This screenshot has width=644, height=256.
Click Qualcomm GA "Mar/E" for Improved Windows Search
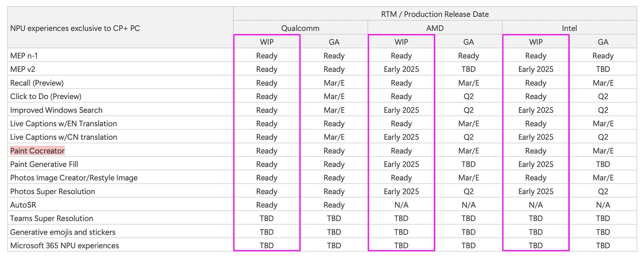pos(334,110)
